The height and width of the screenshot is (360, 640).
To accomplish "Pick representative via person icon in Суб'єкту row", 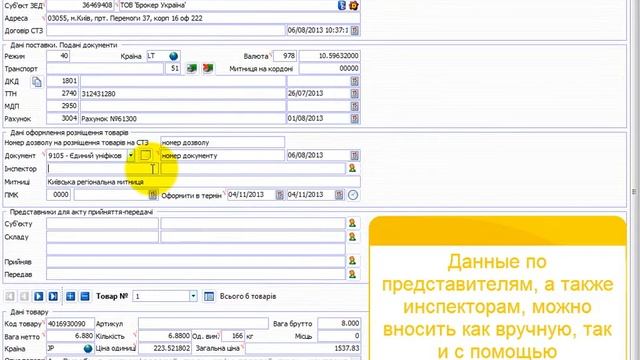I will tap(352, 223).
